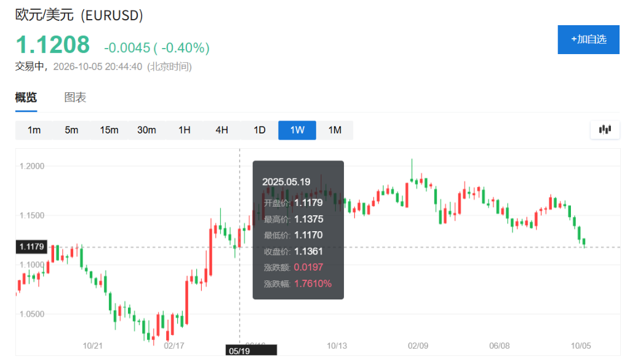Open the candlestick chart type icon

tap(605, 130)
